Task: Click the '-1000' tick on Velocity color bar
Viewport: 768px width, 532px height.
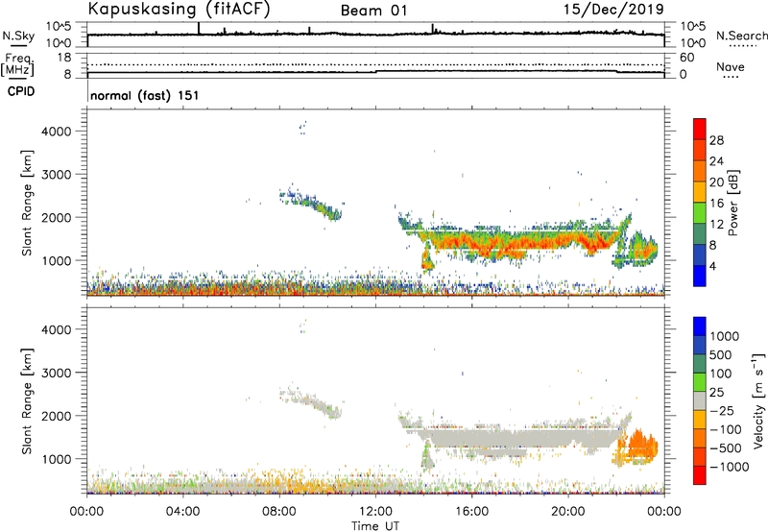Action: [x=730, y=467]
